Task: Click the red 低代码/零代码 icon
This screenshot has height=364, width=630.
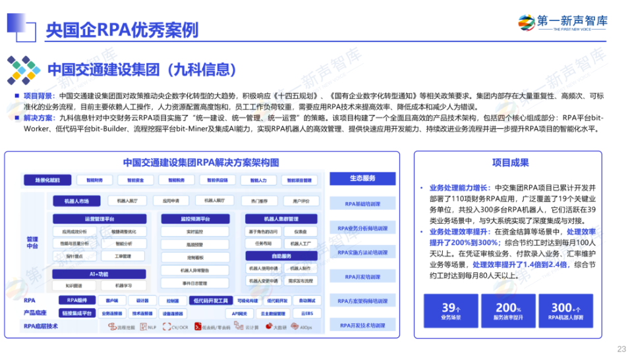Action: 197,326
